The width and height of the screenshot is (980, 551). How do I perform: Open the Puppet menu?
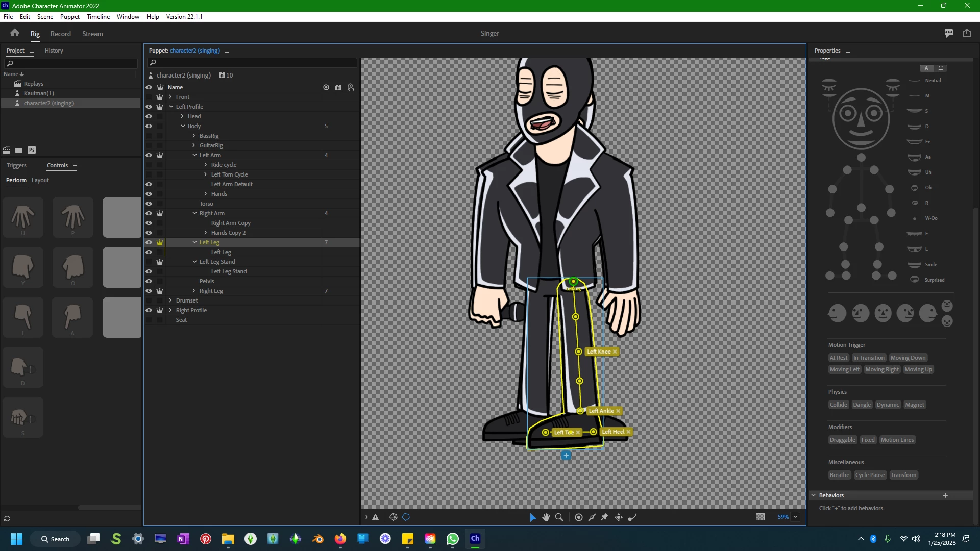[x=69, y=16]
